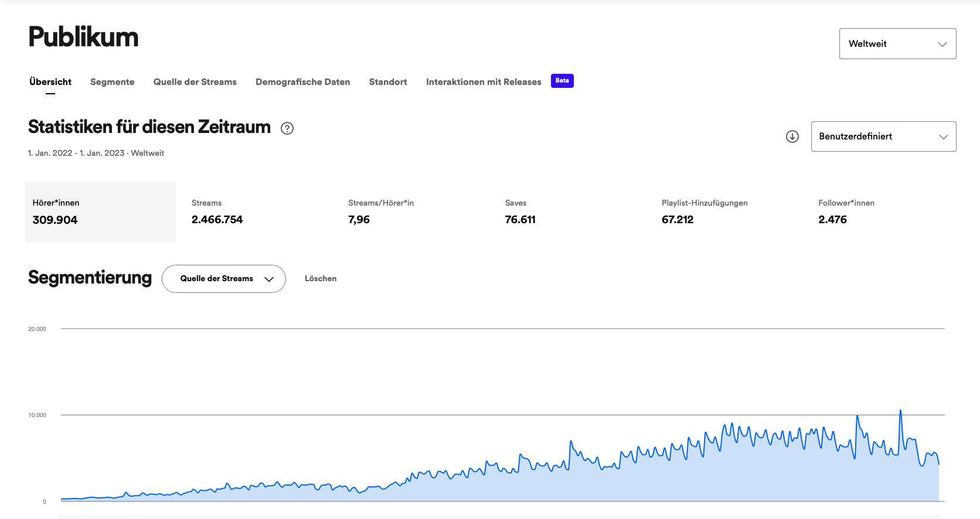This screenshot has width=980, height=519.
Task: Open the Weltweit region dropdown
Action: pos(897,44)
